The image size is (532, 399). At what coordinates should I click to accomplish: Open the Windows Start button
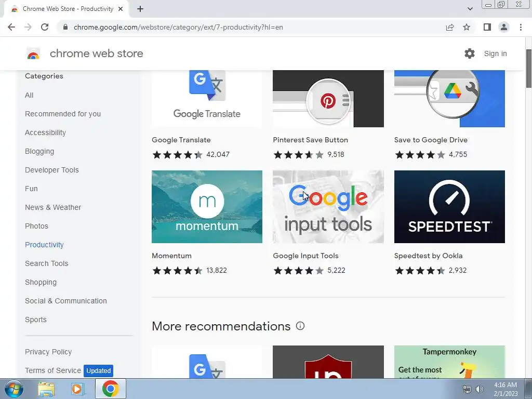click(x=14, y=389)
